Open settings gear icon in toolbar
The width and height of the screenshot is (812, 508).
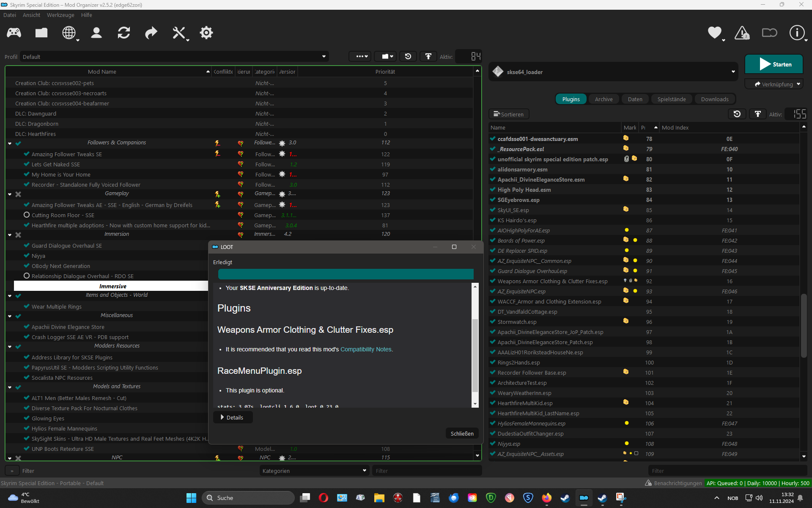[206, 33]
